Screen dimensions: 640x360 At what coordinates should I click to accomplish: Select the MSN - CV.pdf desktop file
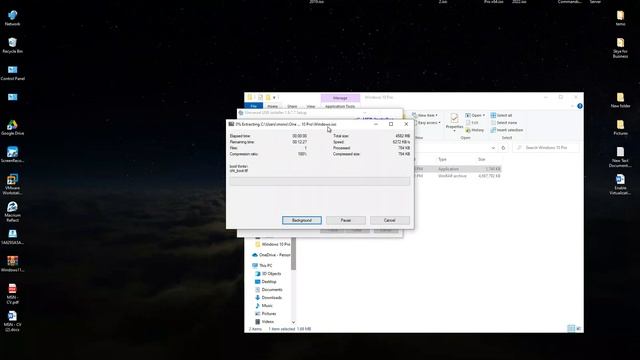[12, 294]
